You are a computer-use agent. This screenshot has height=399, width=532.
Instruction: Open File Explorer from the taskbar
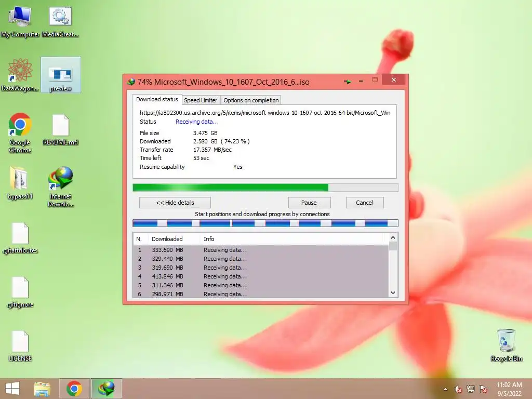coord(42,389)
